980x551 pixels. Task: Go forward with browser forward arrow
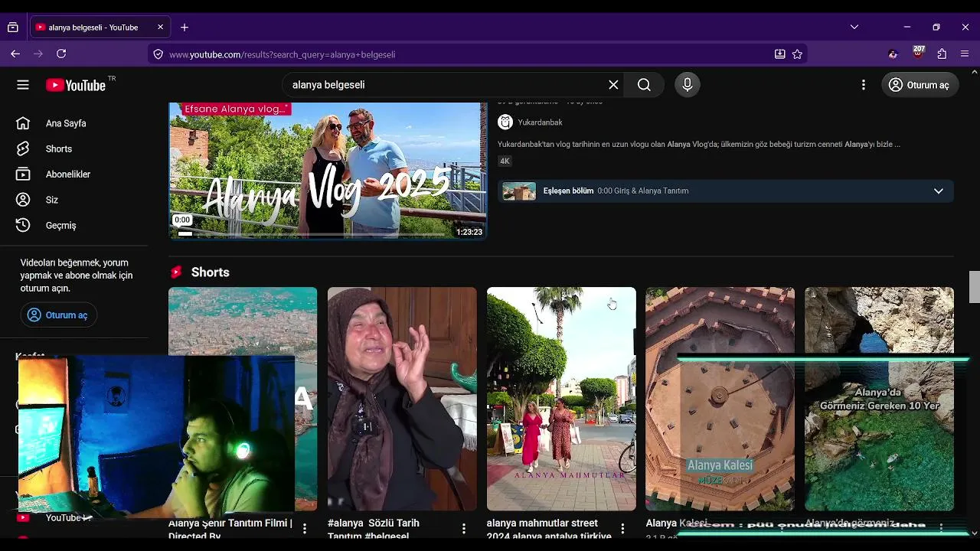pyautogui.click(x=38, y=54)
